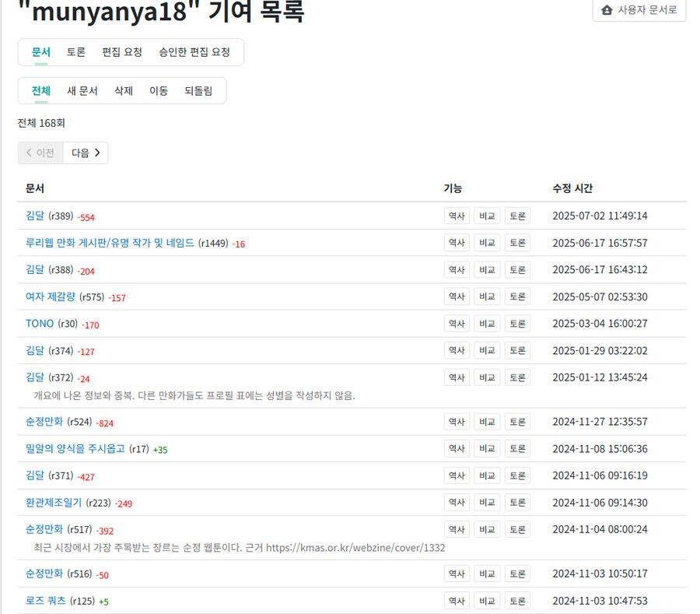Click 비교 for 밀알의 양식을 주시옵고 row
The width and height of the screenshot is (700, 614).
pyautogui.click(x=487, y=449)
